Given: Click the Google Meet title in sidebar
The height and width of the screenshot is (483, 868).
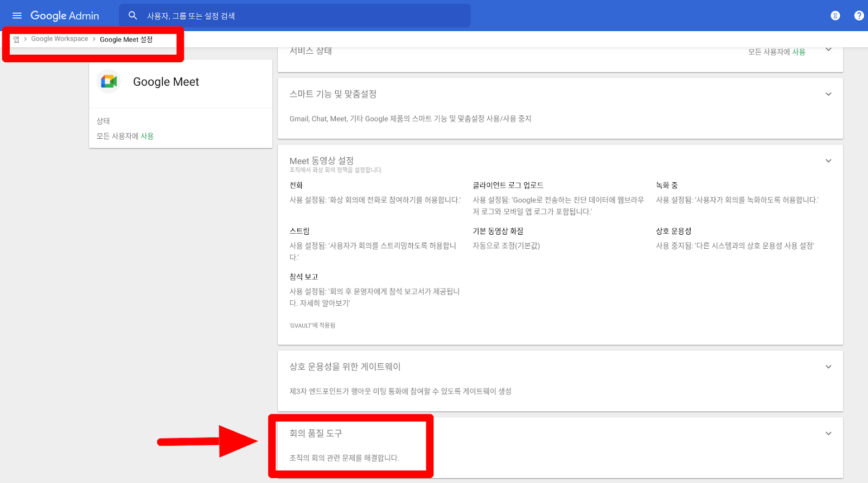Looking at the screenshot, I should tap(166, 82).
